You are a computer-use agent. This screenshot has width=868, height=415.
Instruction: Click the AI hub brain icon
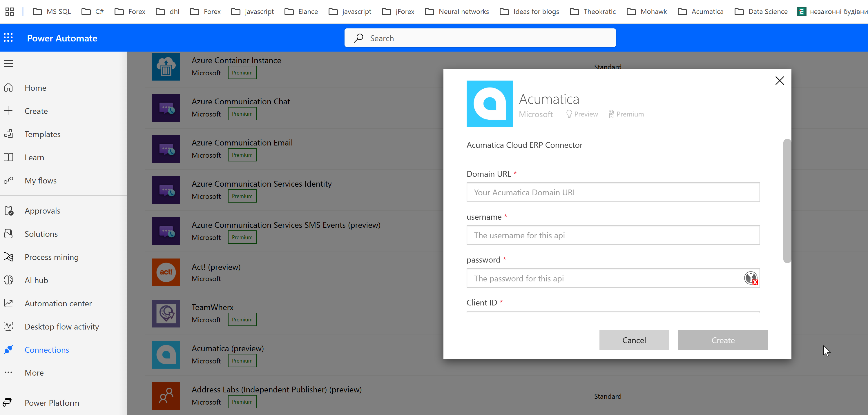point(8,280)
